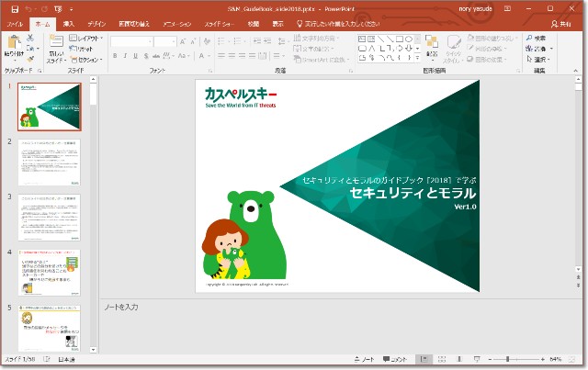Switch to Slide Sorter view icon
The image size is (588, 370).
[444, 359]
